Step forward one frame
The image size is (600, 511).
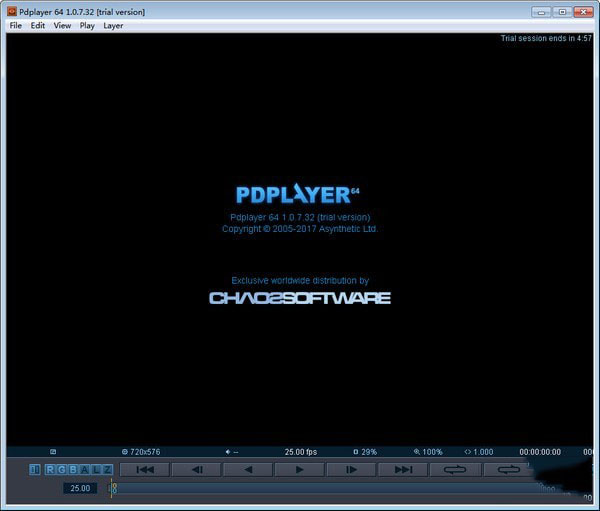352,469
